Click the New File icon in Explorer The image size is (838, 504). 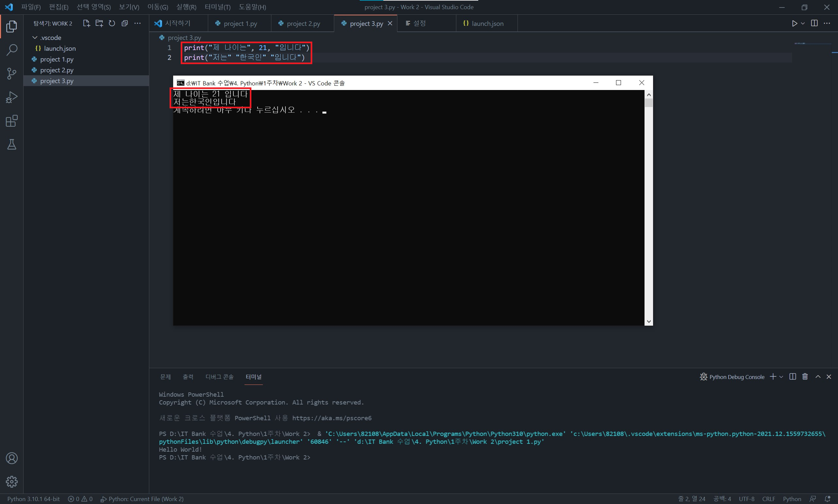click(86, 24)
